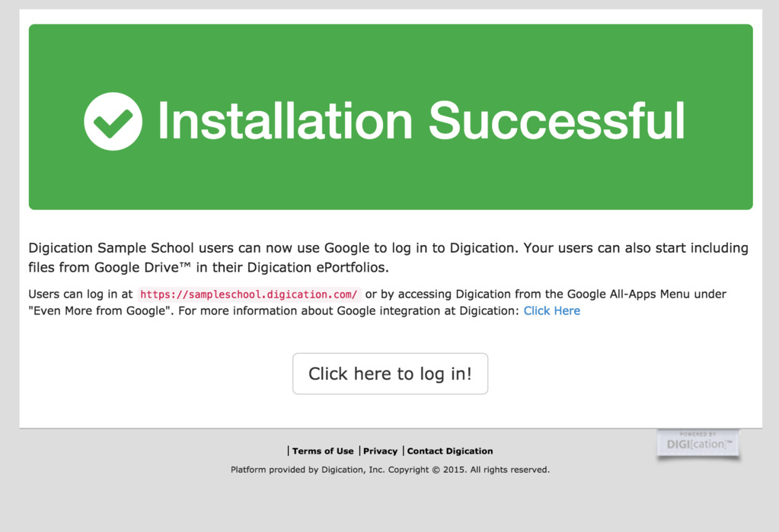This screenshot has height=532, width=779.
Task: Open the "Click Here" Google integration link
Action: [x=551, y=310]
